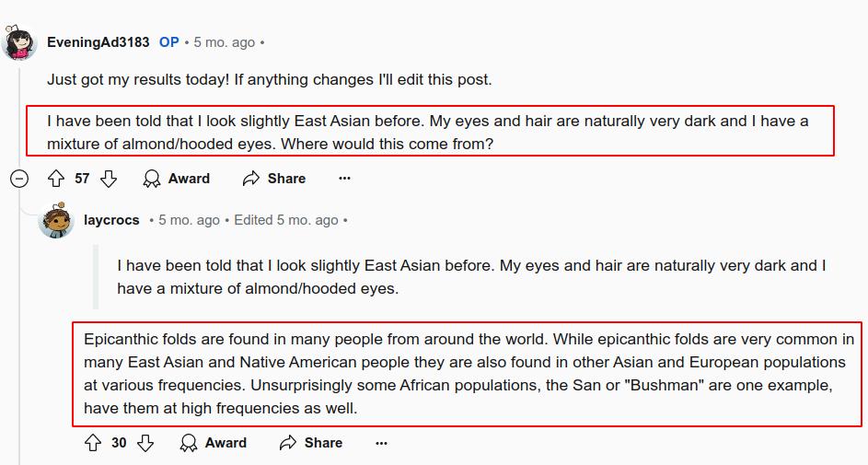Click laycrocs' avatar image
Screen dimensions: 868x465
click(57, 221)
